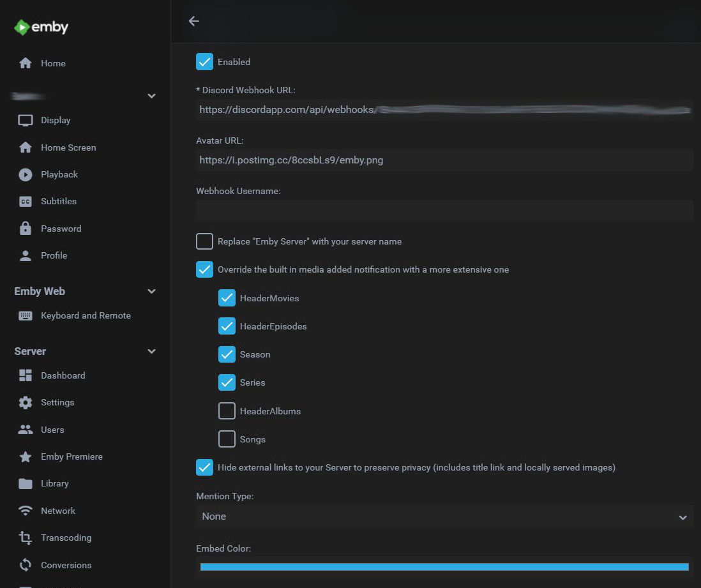Open Playback settings menu item

(59, 174)
